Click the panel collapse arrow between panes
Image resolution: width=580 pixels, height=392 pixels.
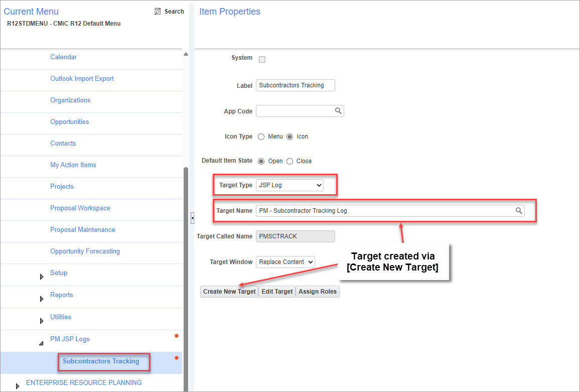(192, 218)
